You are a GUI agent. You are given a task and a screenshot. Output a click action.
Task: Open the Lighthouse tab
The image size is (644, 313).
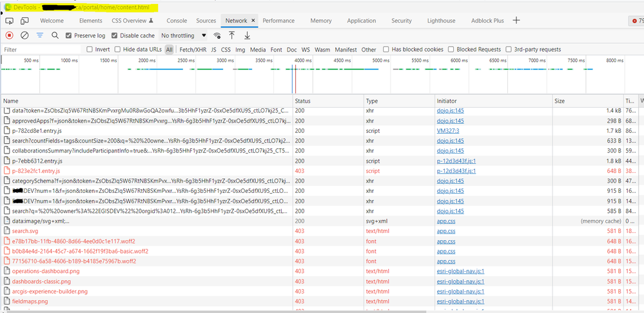pyautogui.click(x=441, y=21)
